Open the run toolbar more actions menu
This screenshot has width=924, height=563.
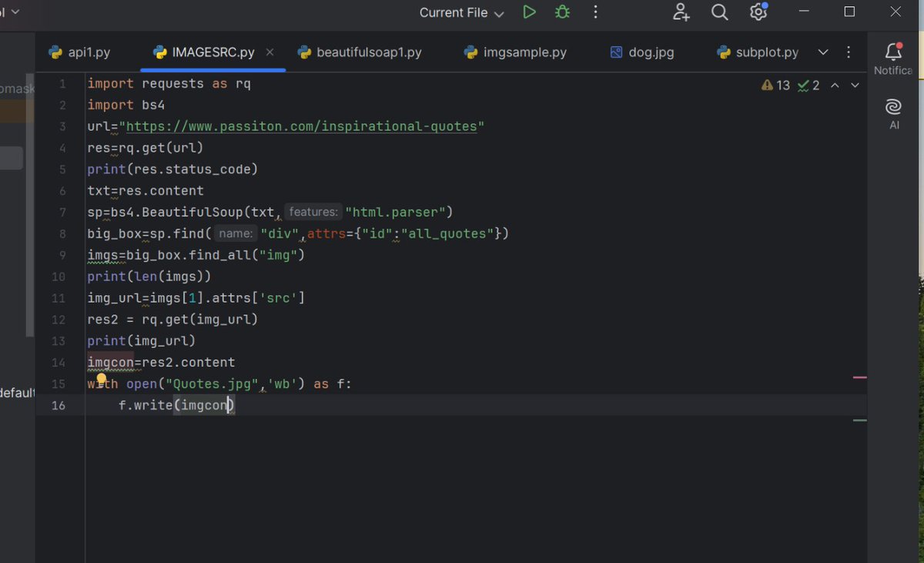point(595,12)
